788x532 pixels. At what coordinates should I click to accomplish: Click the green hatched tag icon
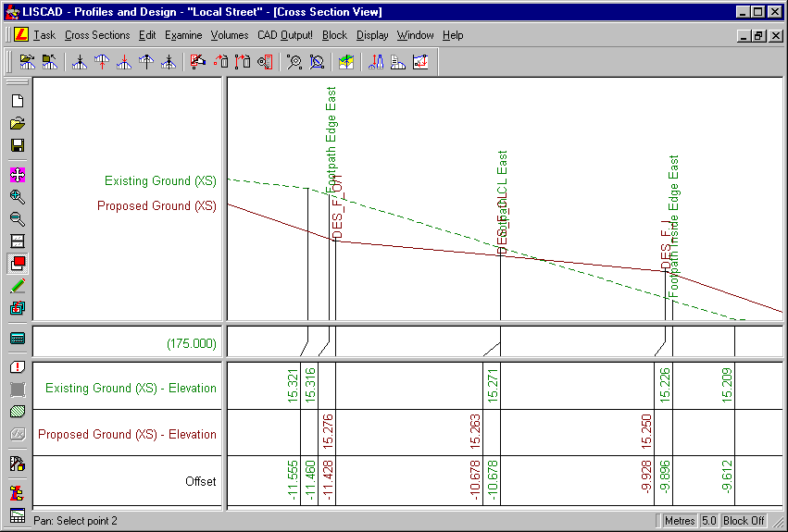point(18,412)
